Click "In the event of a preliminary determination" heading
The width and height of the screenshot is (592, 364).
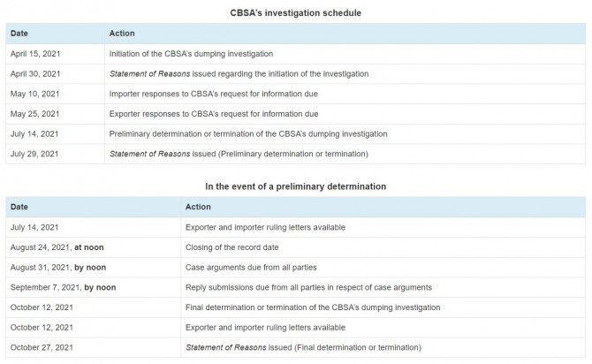tap(295, 186)
